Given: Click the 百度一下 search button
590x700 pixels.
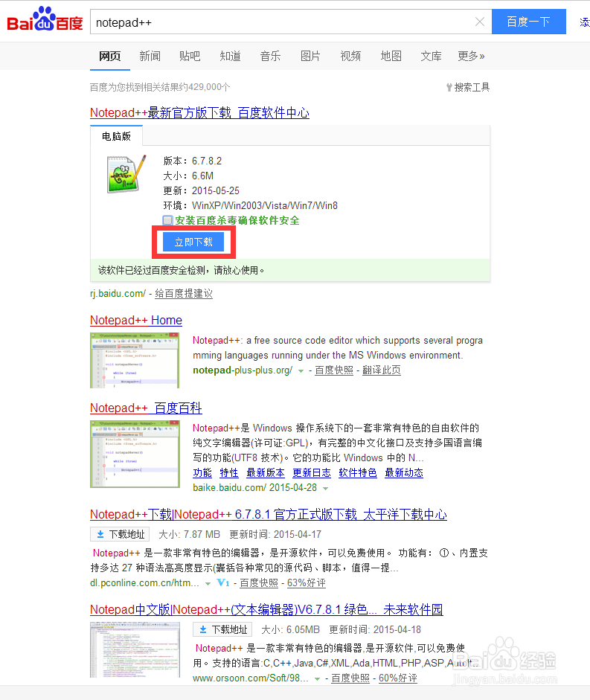Looking at the screenshot, I should 529,22.
